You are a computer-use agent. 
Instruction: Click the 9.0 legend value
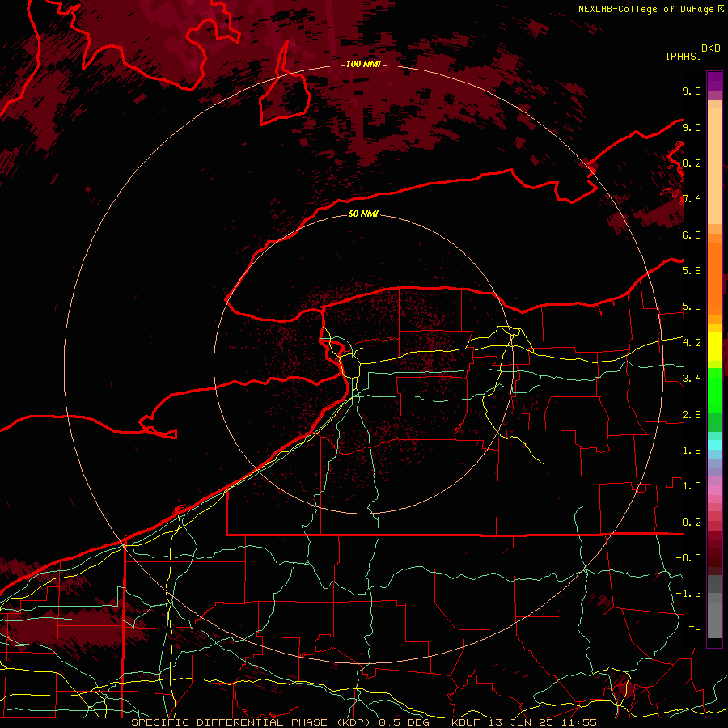tap(692, 127)
